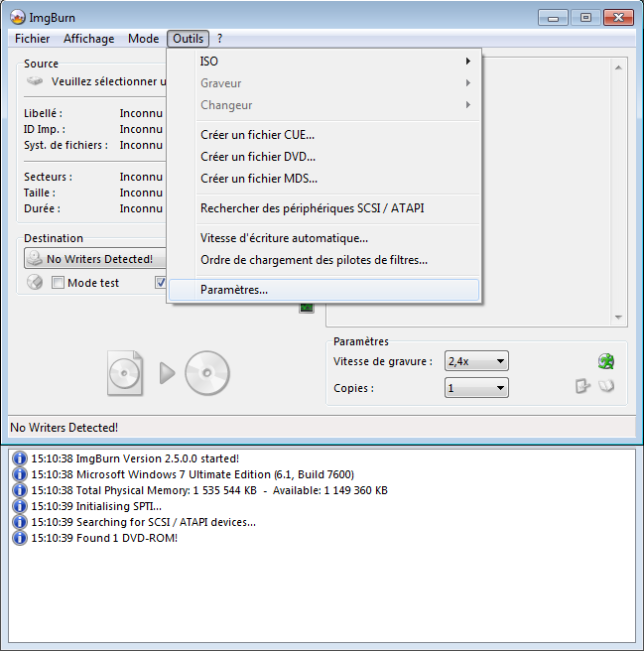The width and height of the screenshot is (644, 651).
Task: Click the greyed open book icon
Action: click(606, 386)
